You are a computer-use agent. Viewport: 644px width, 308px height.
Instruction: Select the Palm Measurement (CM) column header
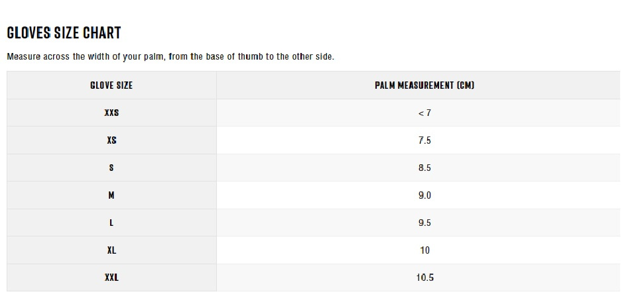tap(424, 85)
